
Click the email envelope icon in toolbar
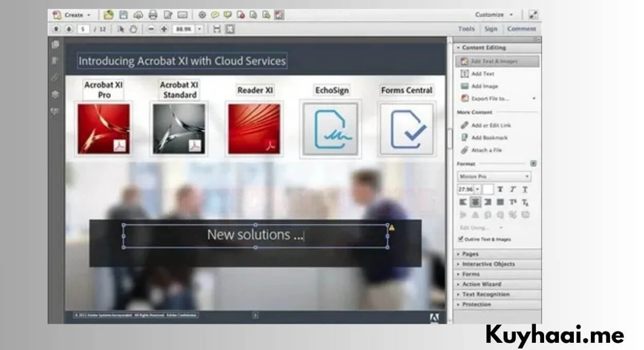point(182,15)
